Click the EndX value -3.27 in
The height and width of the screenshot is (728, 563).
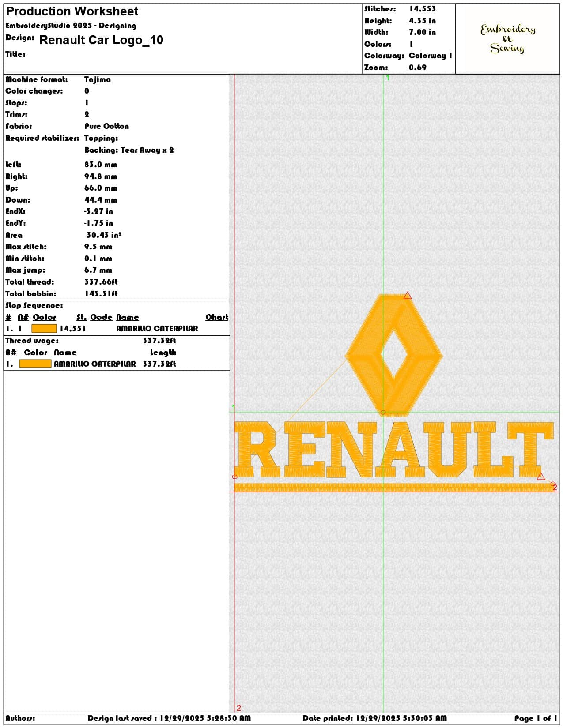pyautogui.click(x=98, y=211)
